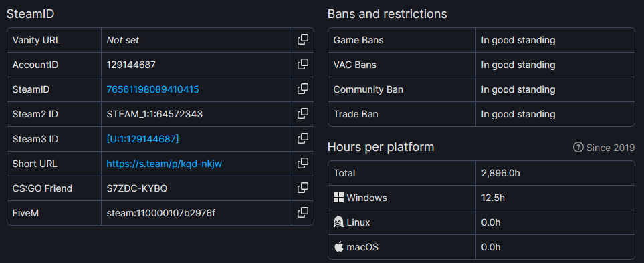The width and height of the screenshot is (644, 263).
Task: Click the Total hours value 2,896.0h
Action: point(501,173)
